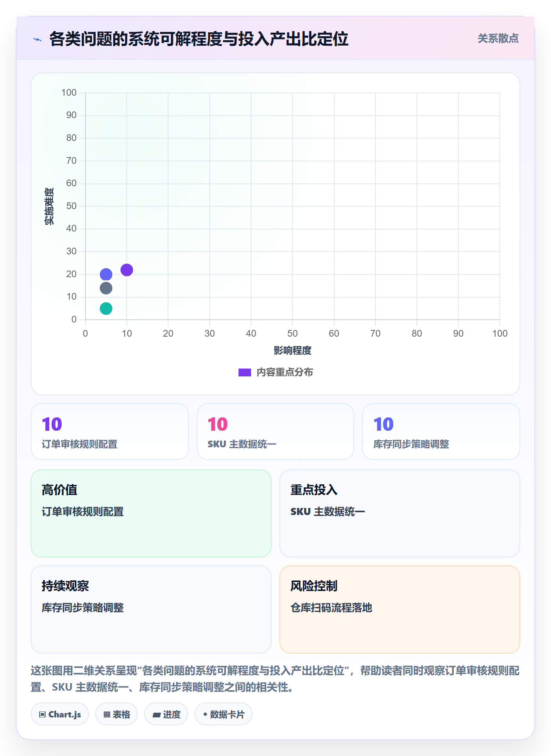Click the purple scatter point near 10
The image size is (551, 756).
click(127, 270)
